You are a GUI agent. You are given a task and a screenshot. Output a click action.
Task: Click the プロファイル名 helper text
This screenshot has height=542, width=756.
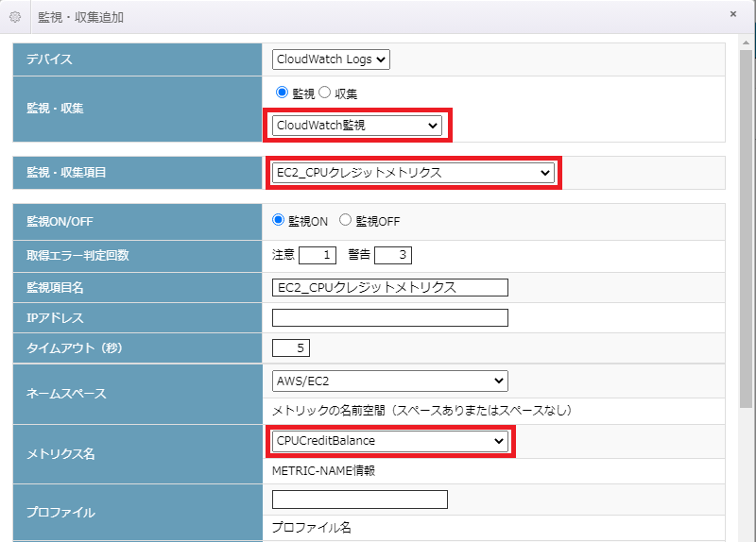coord(312,528)
